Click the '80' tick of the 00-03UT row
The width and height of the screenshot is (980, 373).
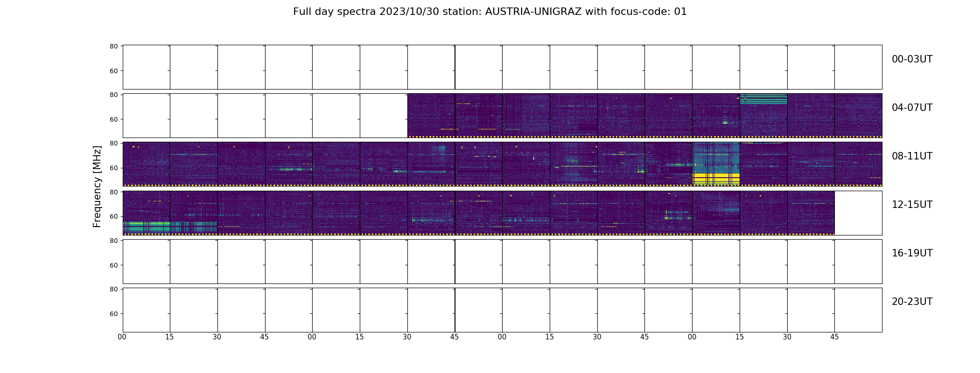[x=113, y=46]
